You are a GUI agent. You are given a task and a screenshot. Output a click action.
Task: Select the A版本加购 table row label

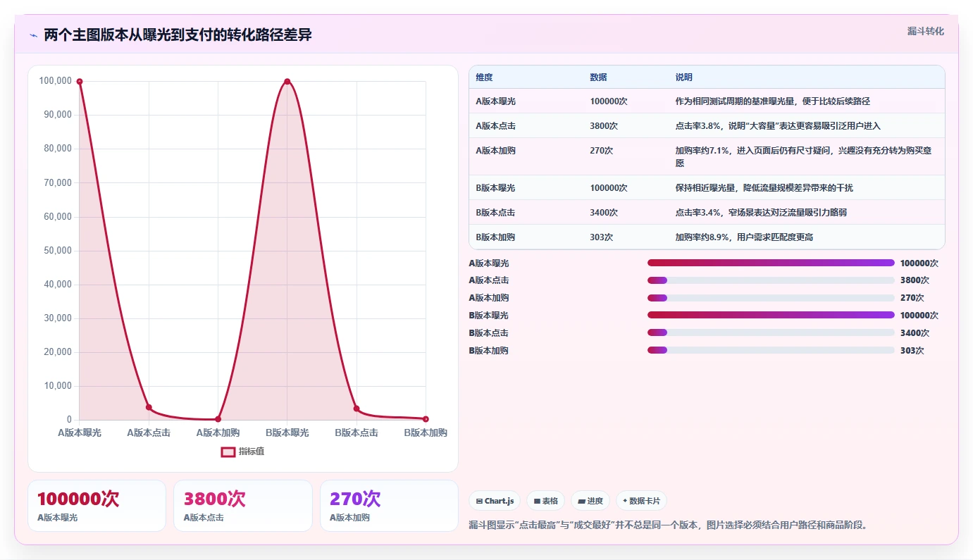tap(495, 151)
